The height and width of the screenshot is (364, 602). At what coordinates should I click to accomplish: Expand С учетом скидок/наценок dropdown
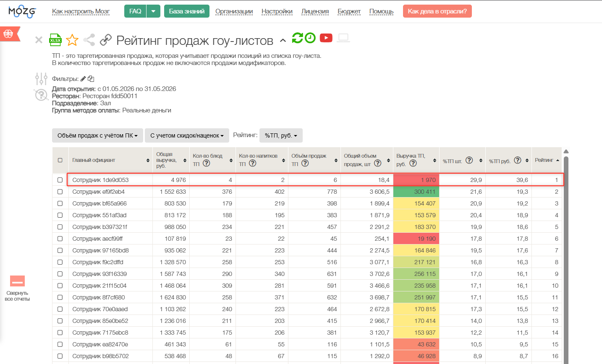click(187, 135)
